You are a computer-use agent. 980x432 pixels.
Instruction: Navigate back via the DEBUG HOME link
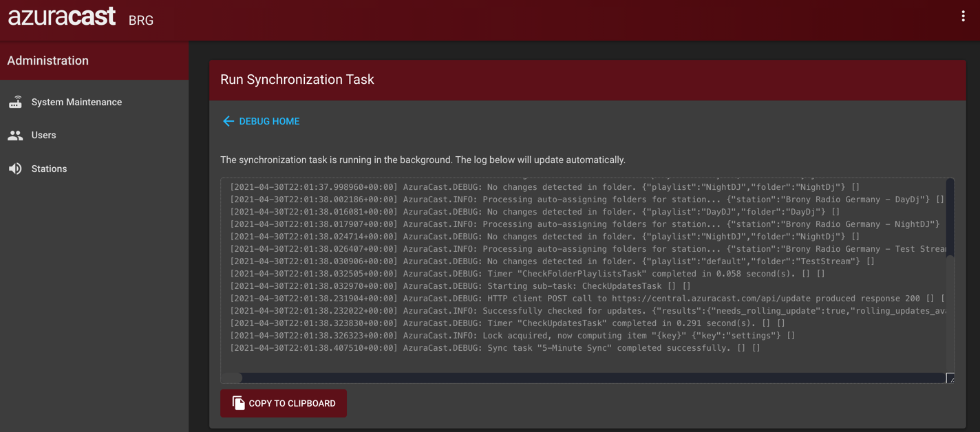(271, 121)
